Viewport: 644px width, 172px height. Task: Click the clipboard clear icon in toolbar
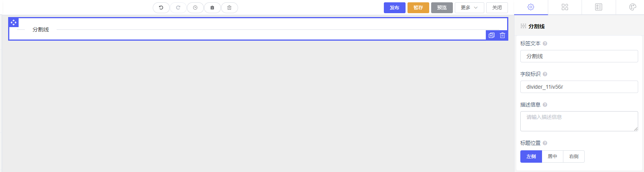(212, 8)
